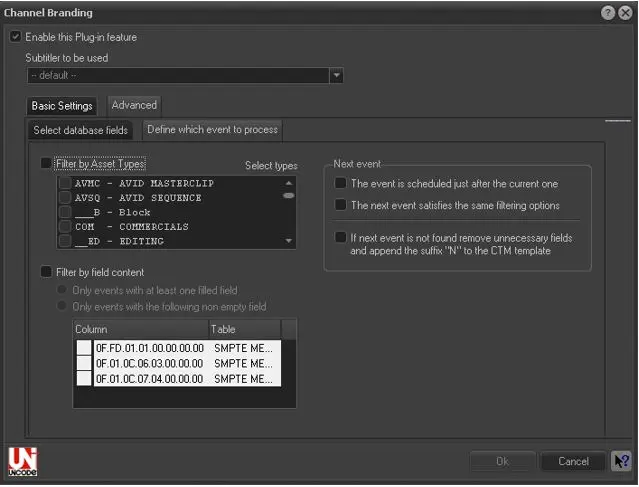
Task: Check next event satisfies same filtering options
Action: pos(341,205)
